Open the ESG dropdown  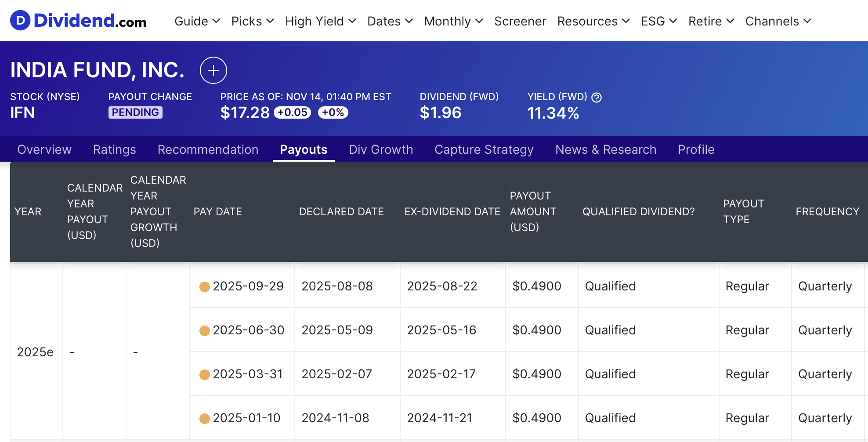point(658,21)
